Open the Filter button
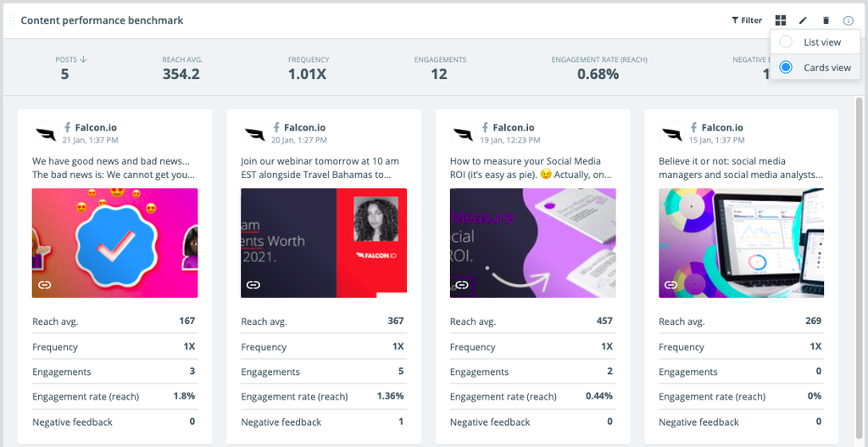Viewport: 868px width, 447px height. [x=747, y=20]
